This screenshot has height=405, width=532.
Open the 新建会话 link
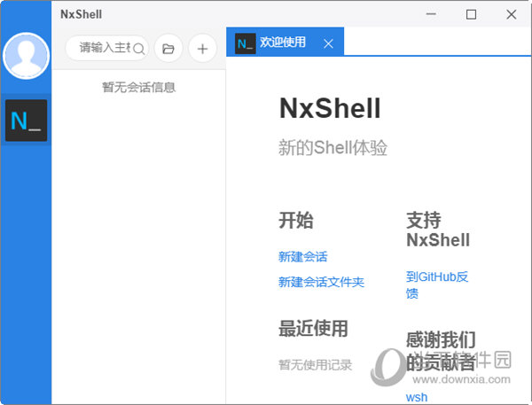click(x=302, y=257)
